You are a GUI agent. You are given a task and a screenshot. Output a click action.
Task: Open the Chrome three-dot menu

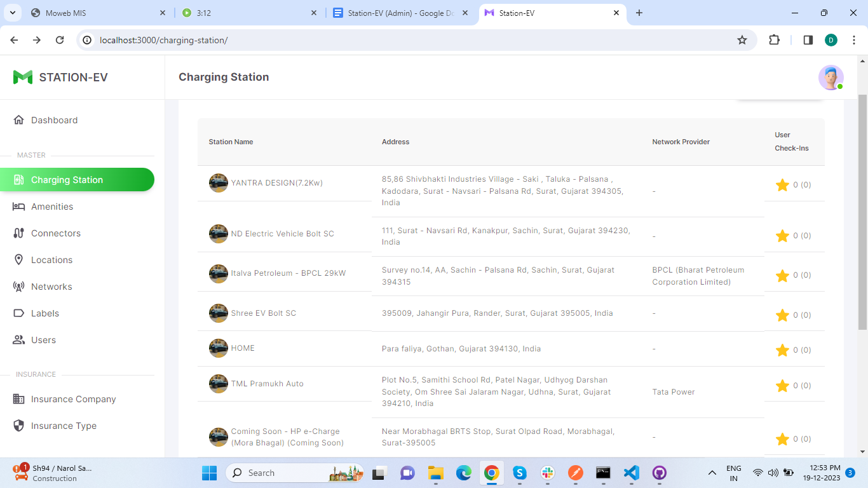click(x=854, y=40)
